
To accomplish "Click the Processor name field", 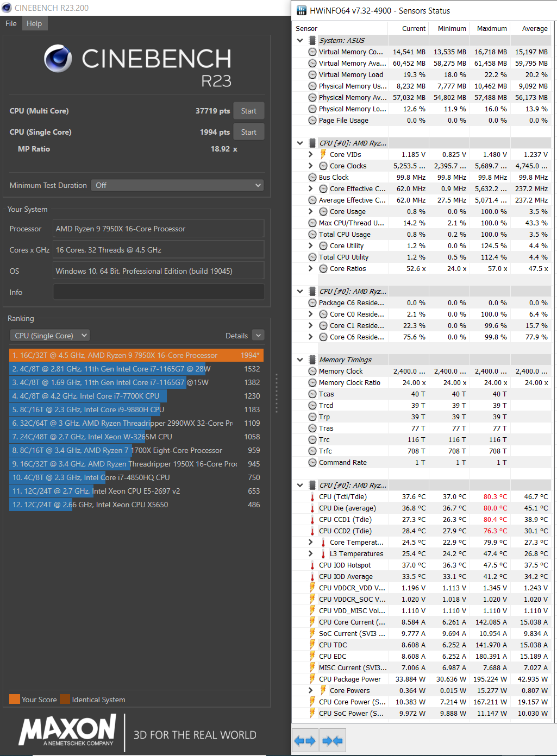I will [159, 229].
